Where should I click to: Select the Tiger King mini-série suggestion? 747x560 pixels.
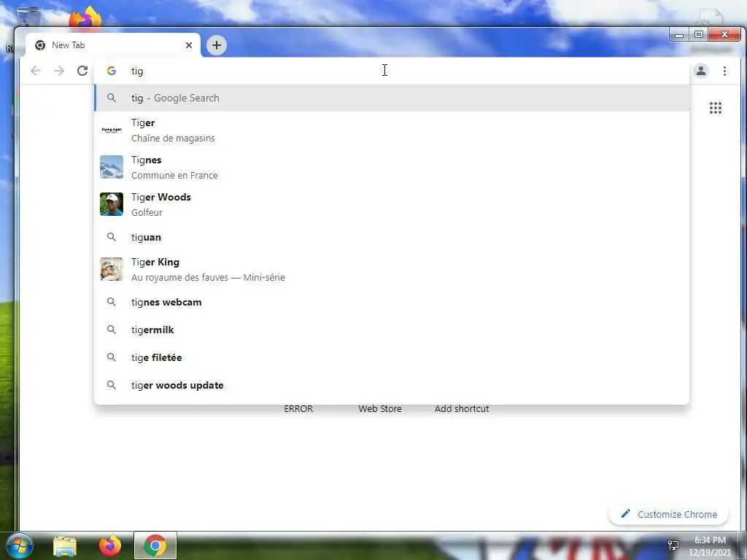392,270
